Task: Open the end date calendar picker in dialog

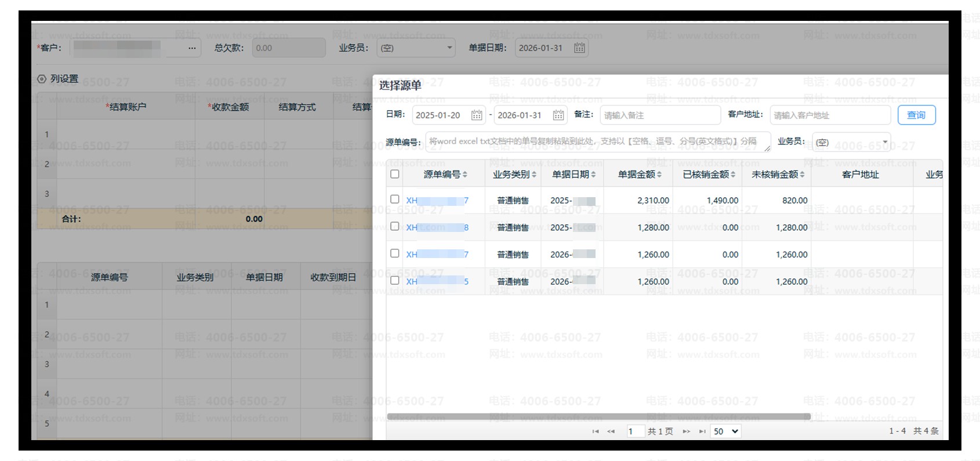Action: [x=558, y=115]
